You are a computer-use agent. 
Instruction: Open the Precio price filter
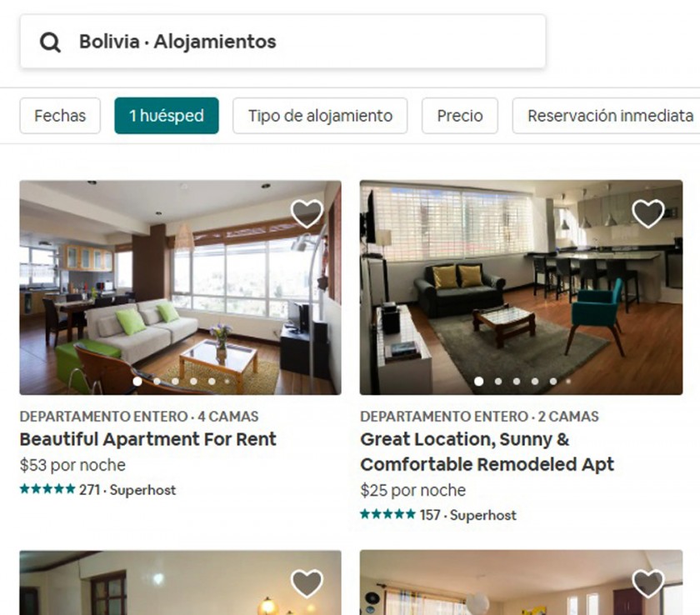[x=460, y=116]
